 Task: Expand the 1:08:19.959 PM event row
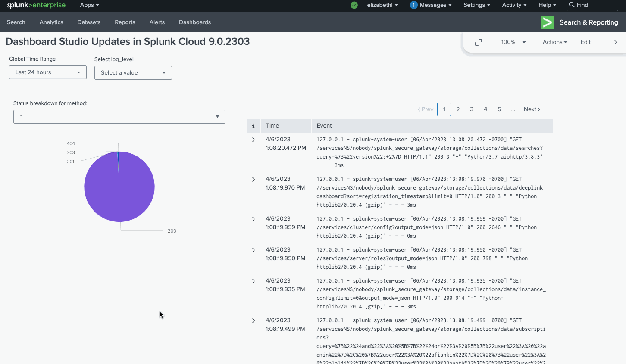[254, 219]
